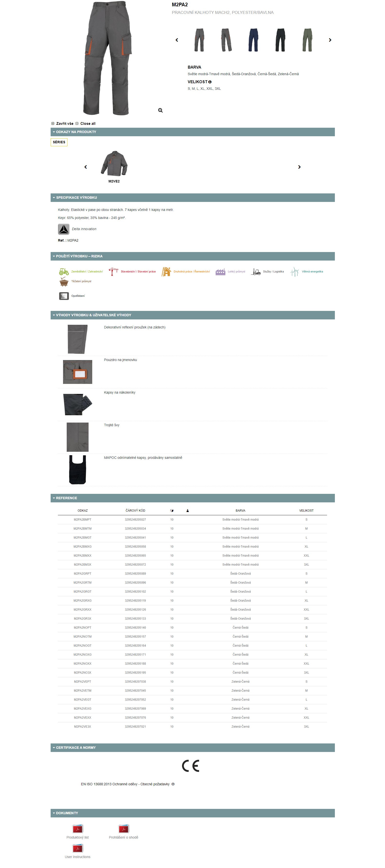Open the Prohlášení o shodě PDF icon
This screenshot has width=385, height=868.
point(123,829)
